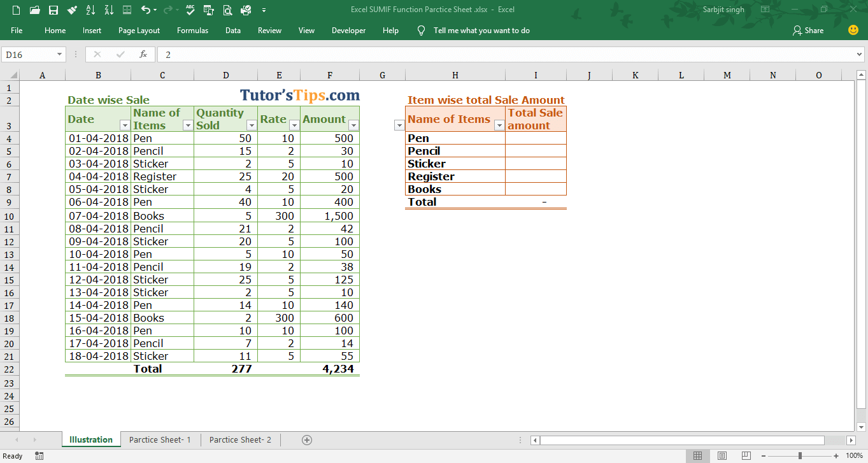Click the Tell me lightbulb icon
This screenshot has height=463, width=868.
[x=420, y=31]
